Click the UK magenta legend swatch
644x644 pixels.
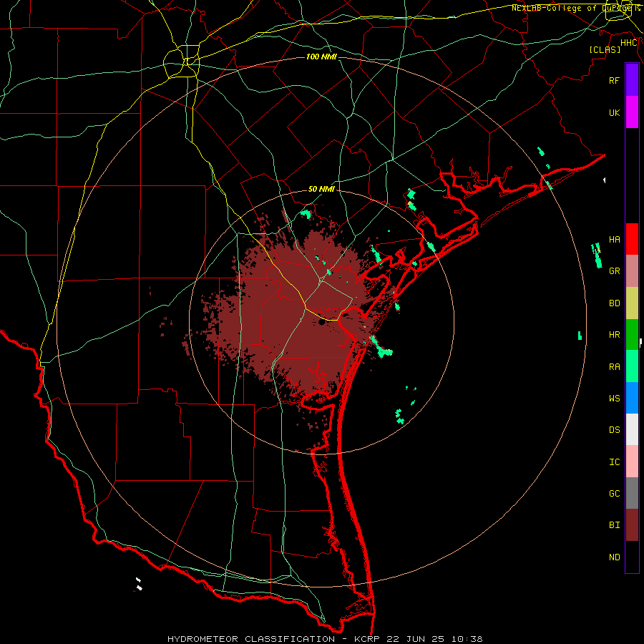point(632,112)
